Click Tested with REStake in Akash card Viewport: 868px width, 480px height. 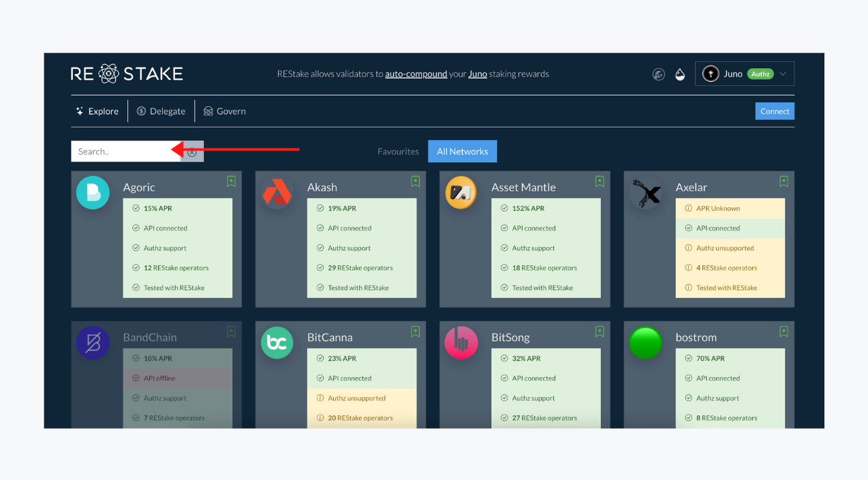click(362, 288)
